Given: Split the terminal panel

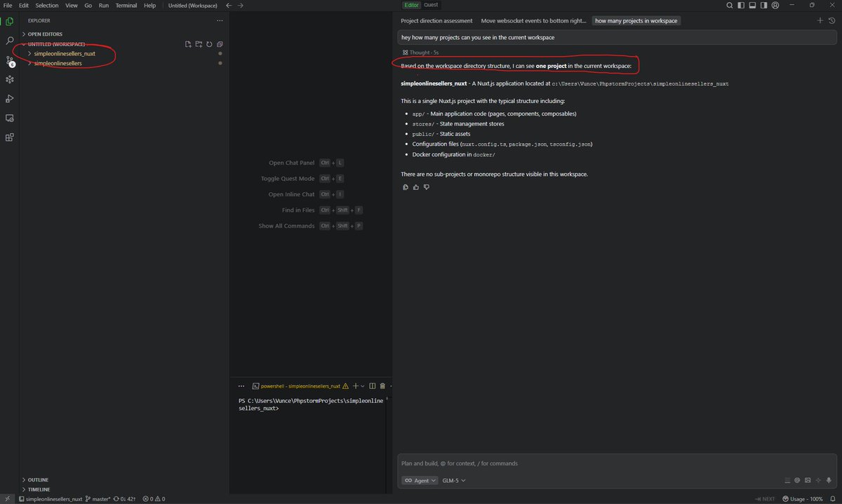Looking at the screenshot, I should pyautogui.click(x=373, y=386).
